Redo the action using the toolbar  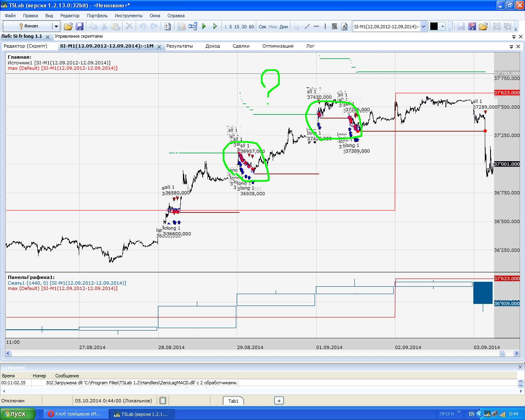(x=154, y=26)
